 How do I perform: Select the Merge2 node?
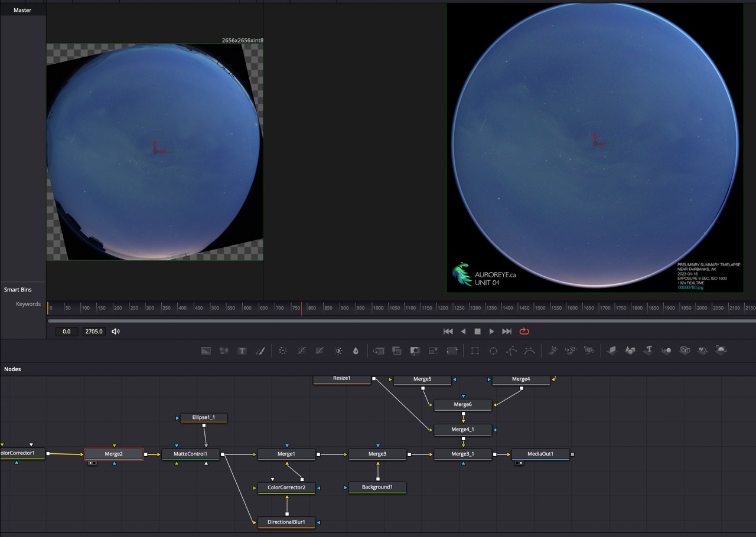click(114, 454)
